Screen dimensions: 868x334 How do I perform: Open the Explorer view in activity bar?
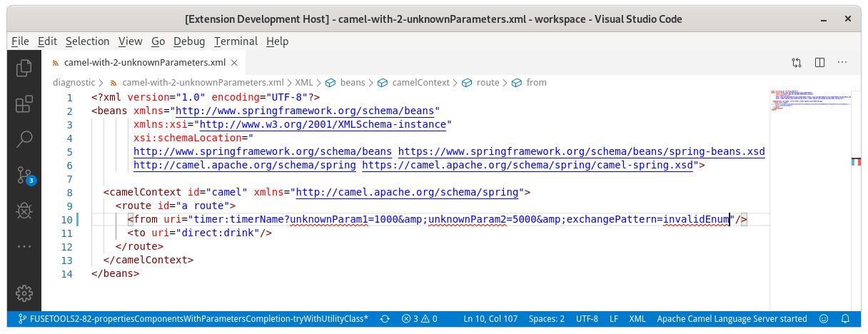24,68
